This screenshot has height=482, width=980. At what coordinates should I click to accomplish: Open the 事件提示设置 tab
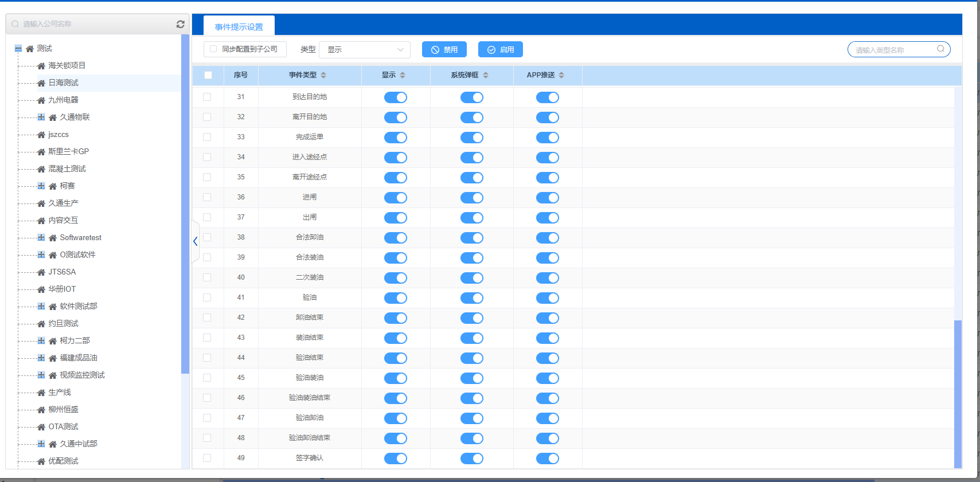pos(239,26)
